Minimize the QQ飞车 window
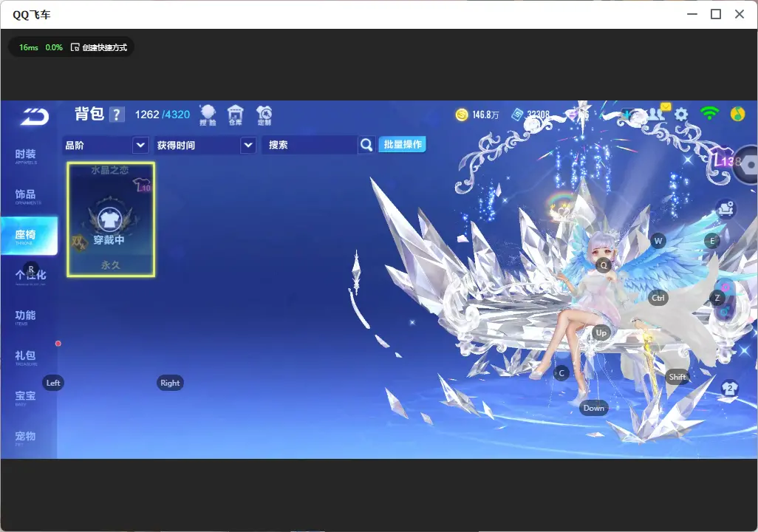The height and width of the screenshot is (532, 758). click(692, 14)
